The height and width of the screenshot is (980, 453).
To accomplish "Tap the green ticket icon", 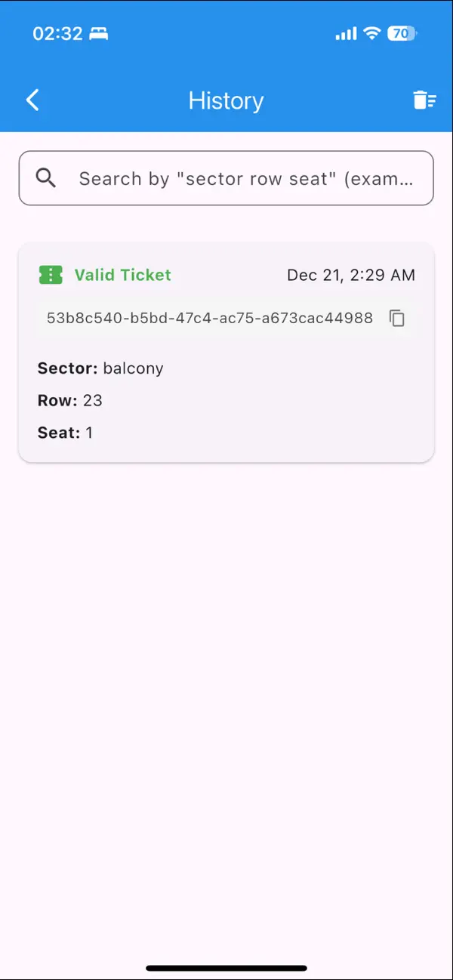I will tap(50, 275).
